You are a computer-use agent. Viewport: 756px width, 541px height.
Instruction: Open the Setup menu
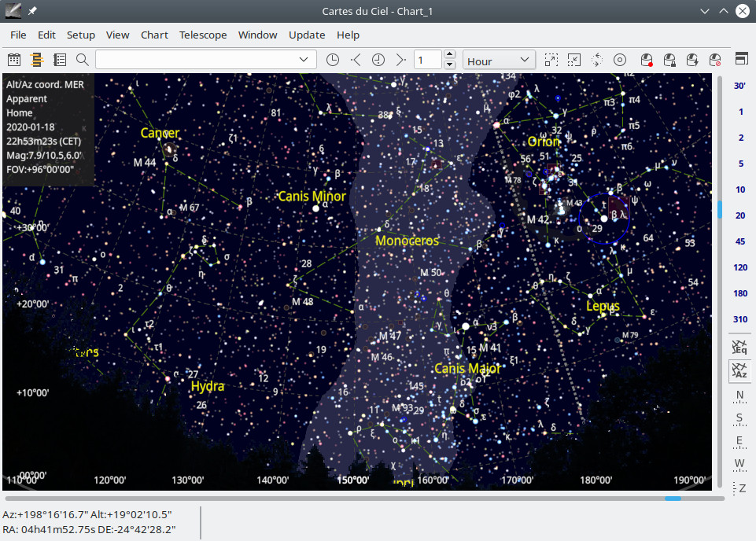pyautogui.click(x=80, y=35)
